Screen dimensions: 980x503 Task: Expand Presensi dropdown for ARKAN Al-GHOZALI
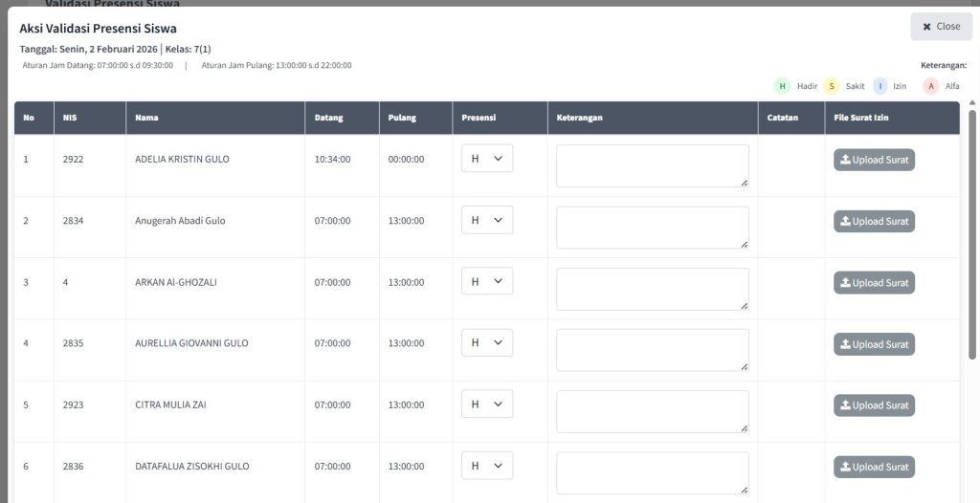coord(486,281)
